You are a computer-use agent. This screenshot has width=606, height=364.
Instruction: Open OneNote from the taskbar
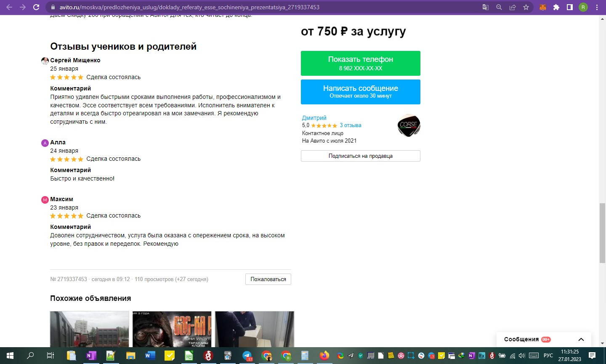(91, 356)
